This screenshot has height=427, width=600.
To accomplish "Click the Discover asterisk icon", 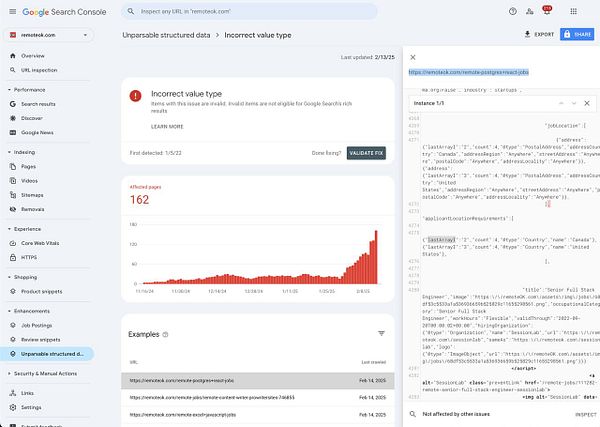I will click(x=13, y=118).
